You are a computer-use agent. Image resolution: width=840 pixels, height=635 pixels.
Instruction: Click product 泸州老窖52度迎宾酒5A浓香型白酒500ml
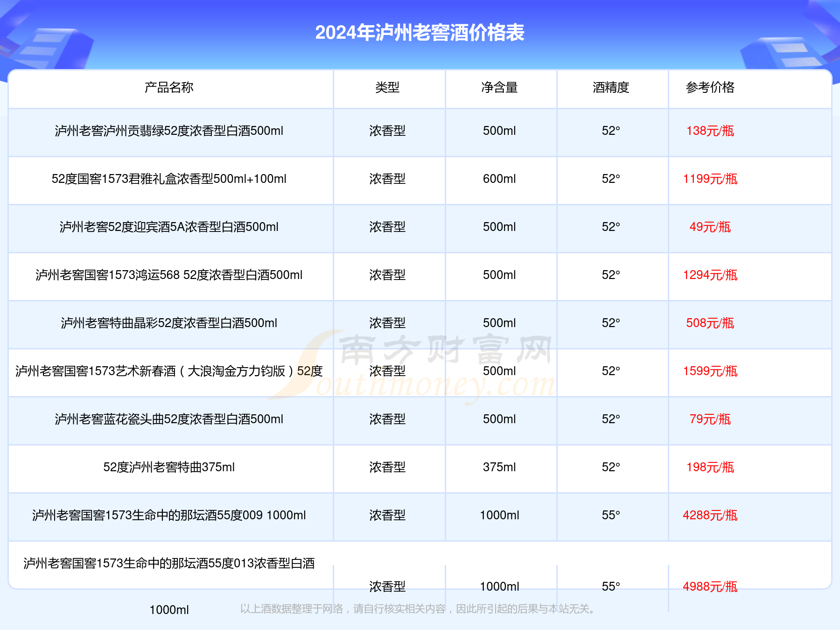click(169, 227)
